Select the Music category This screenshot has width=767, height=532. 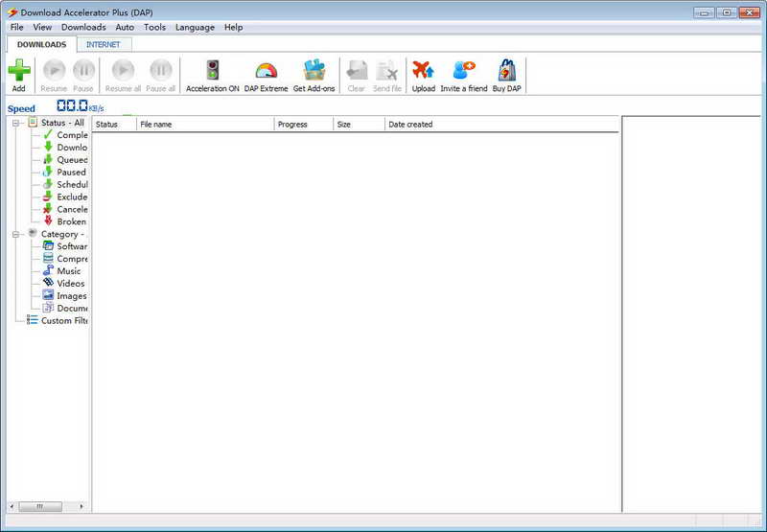62,271
